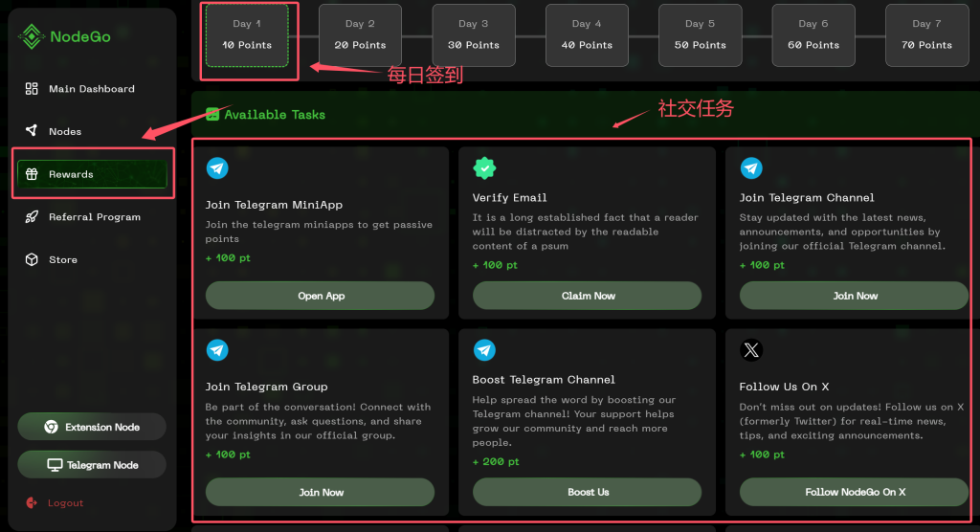Screen dimensions: 980x532
Task: Open the Store section
Action: tap(92, 259)
